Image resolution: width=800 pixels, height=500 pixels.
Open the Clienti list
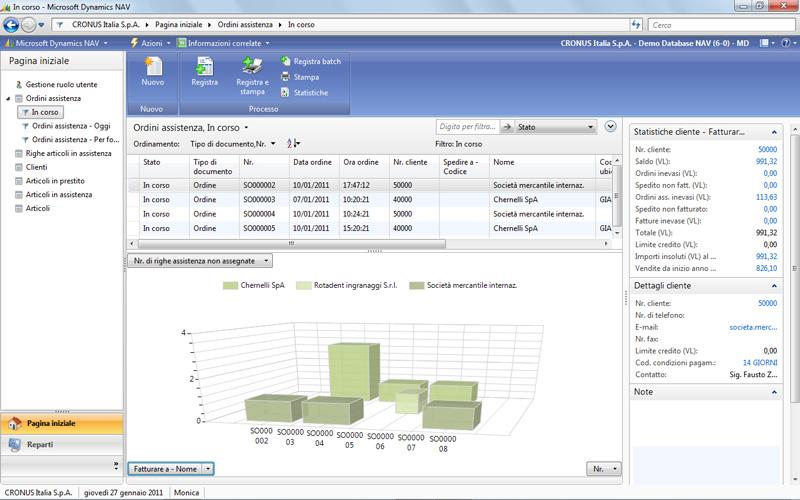[36, 167]
